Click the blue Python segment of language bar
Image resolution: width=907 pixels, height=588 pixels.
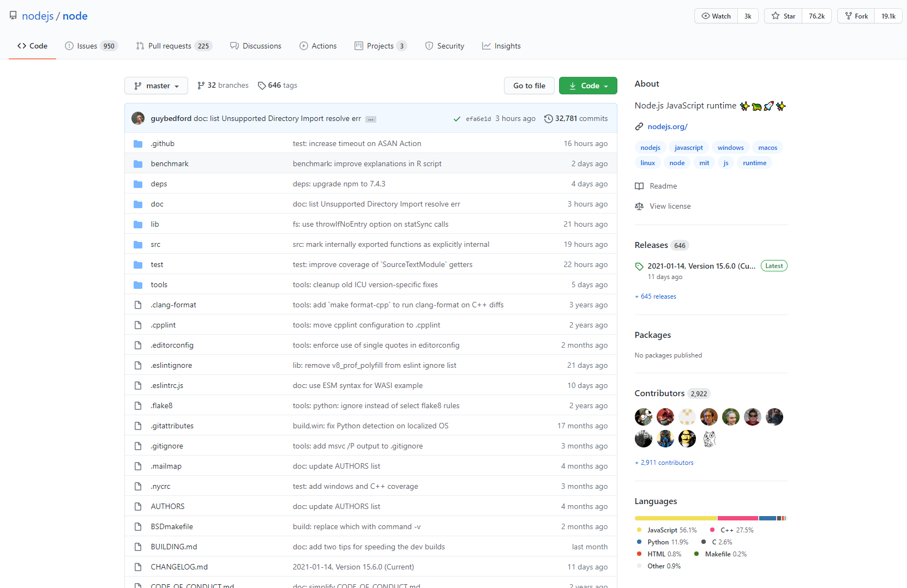[767, 518]
